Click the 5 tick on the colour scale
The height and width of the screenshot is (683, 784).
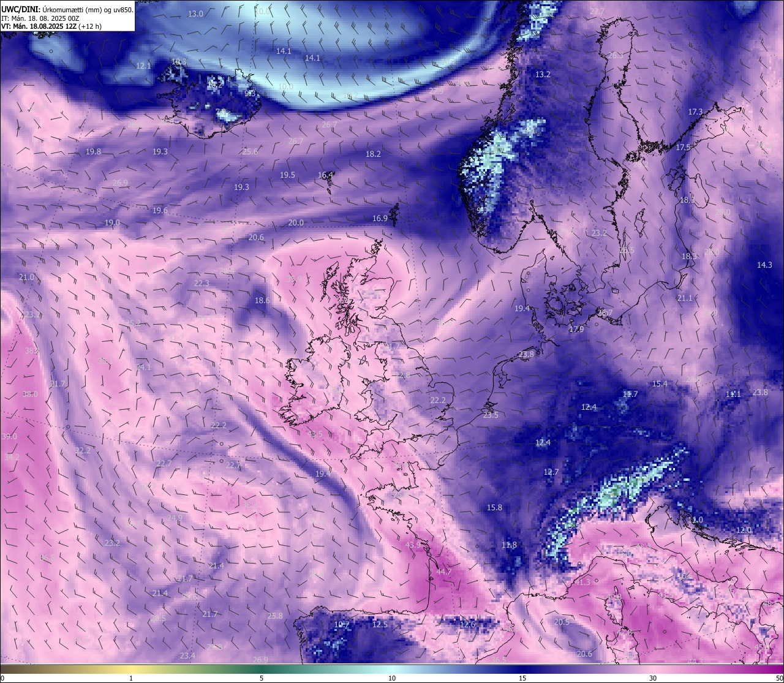tap(262, 678)
